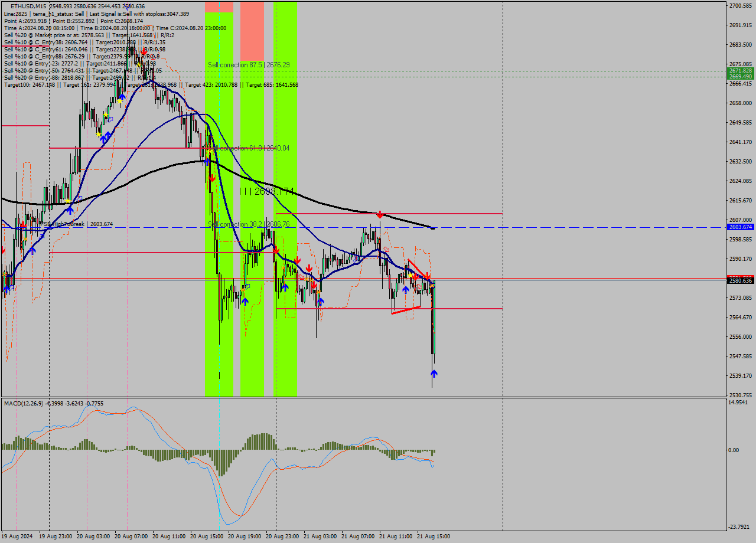Click 2683.500 on the price scale
The width and height of the screenshot is (756, 543).
(740, 44)
